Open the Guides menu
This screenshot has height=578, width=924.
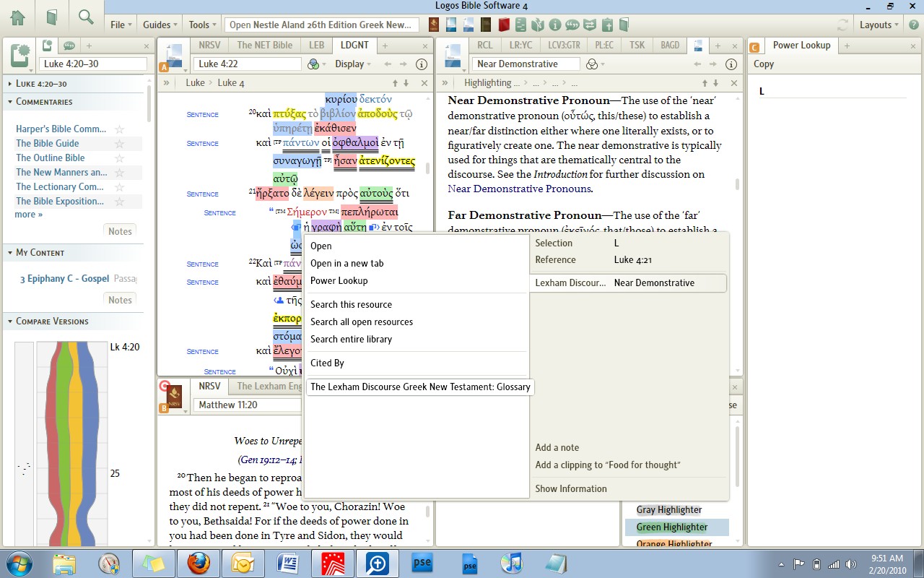pos(160,25)
